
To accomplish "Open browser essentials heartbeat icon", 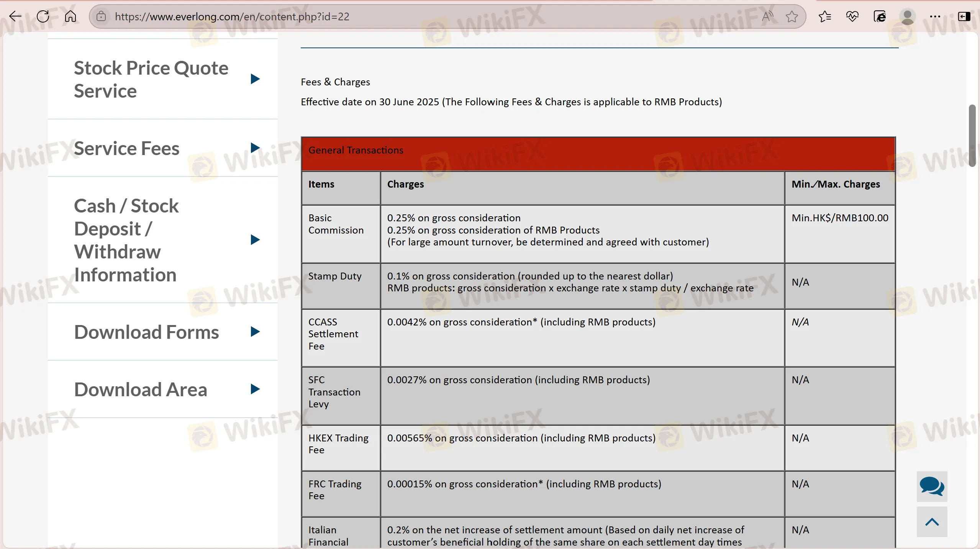I will pos(852,16).
